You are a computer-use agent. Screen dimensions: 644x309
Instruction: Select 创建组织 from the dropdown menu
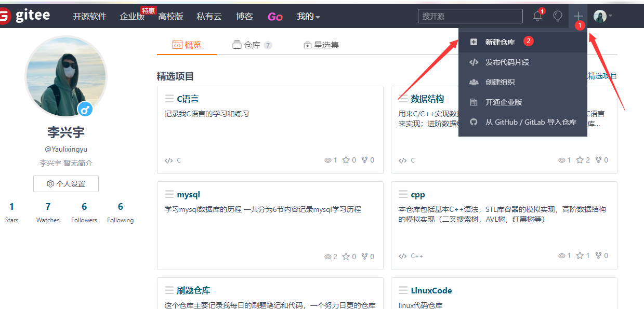[523, 82]
